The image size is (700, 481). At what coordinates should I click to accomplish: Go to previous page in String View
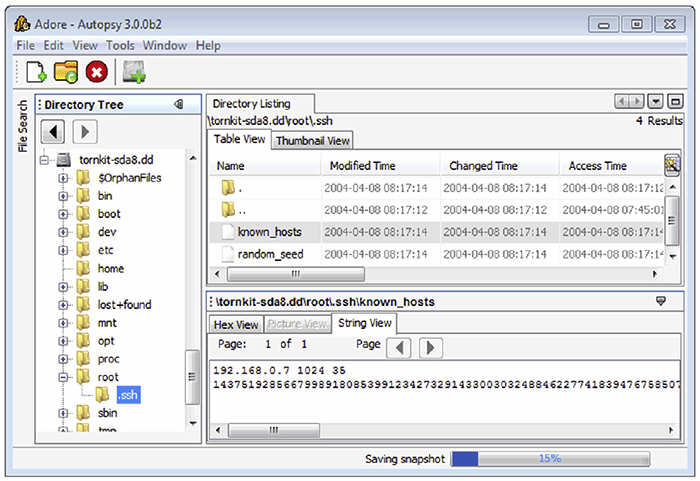pos(399,347)
